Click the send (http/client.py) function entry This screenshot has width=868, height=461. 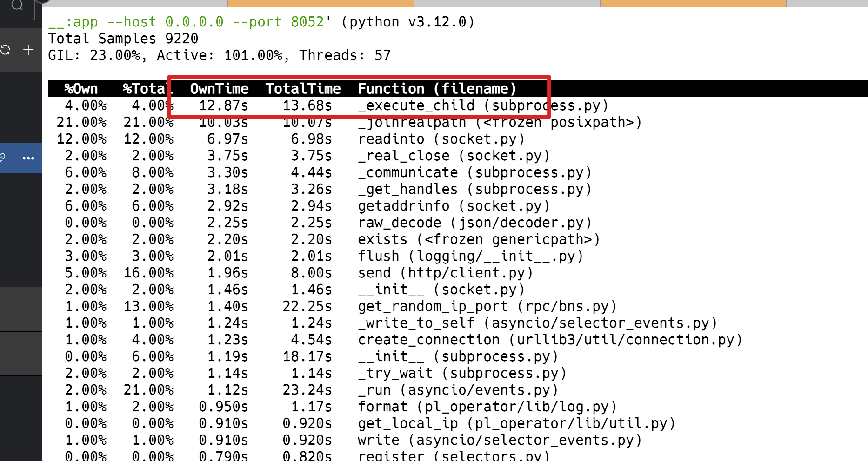click(445, 273)
